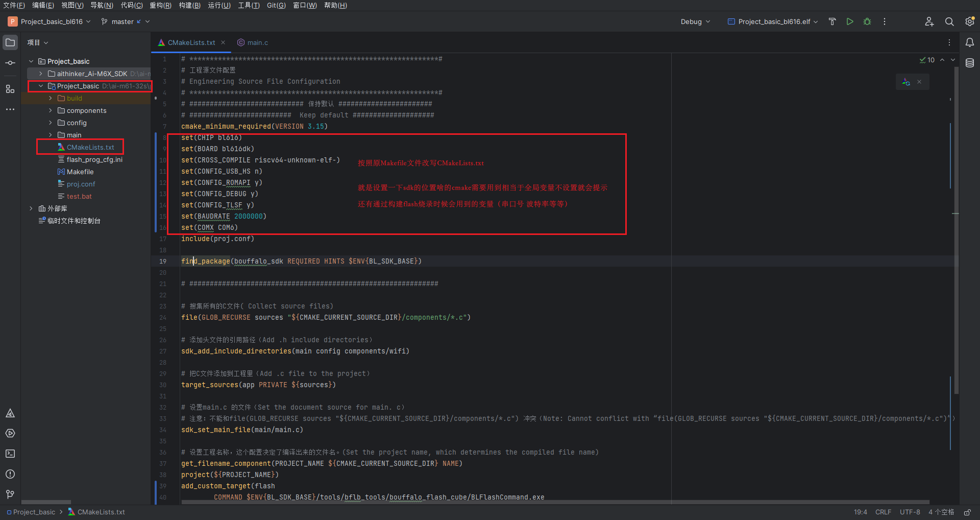Select test.bat in project tree

pyautogui.click(x=79, y=196)
